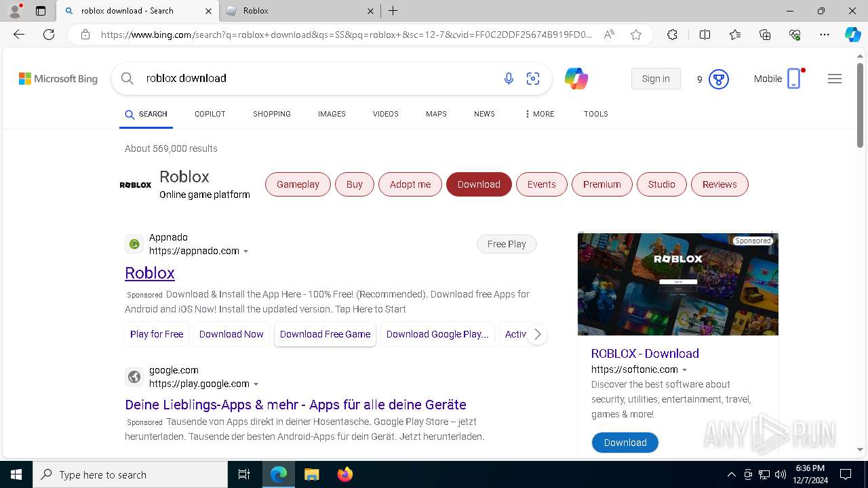Open Edge profile avatar icon
Image resolution: width=868 pixels, height=488 pixels.
pyautogui.click(x=15, y=11)
